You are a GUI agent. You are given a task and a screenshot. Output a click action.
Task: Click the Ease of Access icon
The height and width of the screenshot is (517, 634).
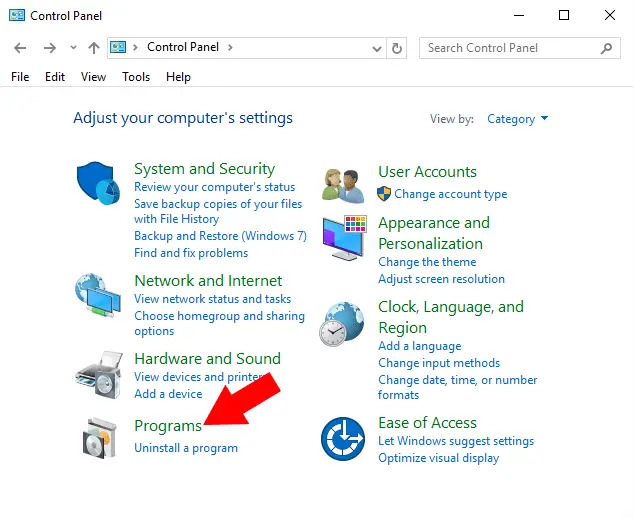[343, 439]
